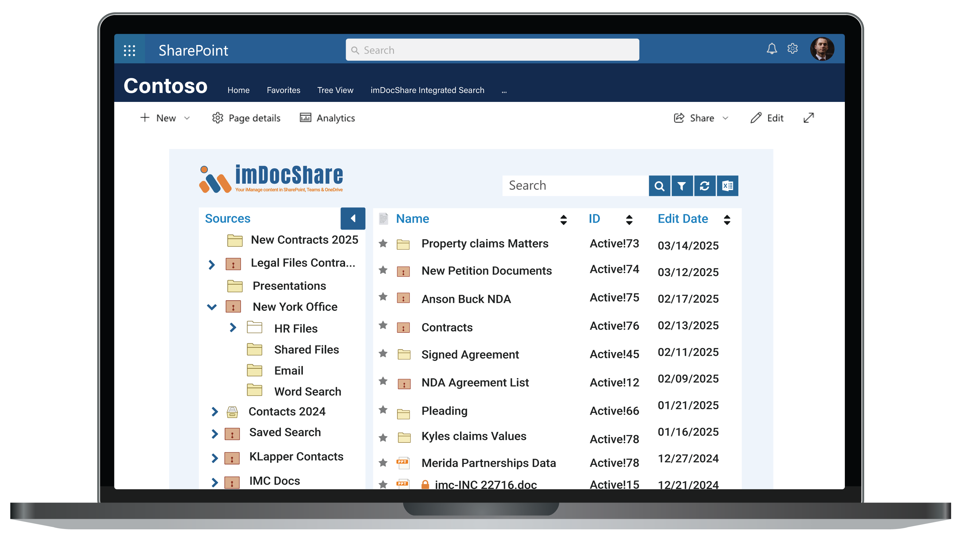Collapse the New York Office node
This screenshot has height=560, width=959.
[x=212, y=307]
